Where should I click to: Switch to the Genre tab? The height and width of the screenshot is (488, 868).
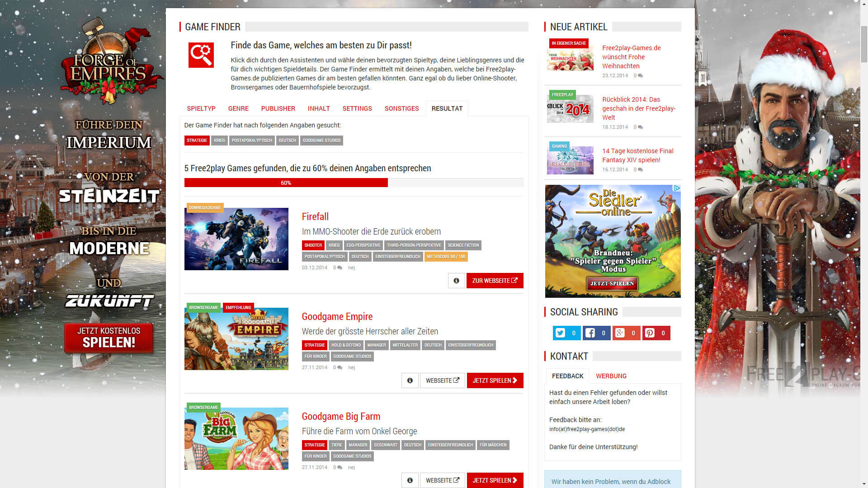point(238,108)
